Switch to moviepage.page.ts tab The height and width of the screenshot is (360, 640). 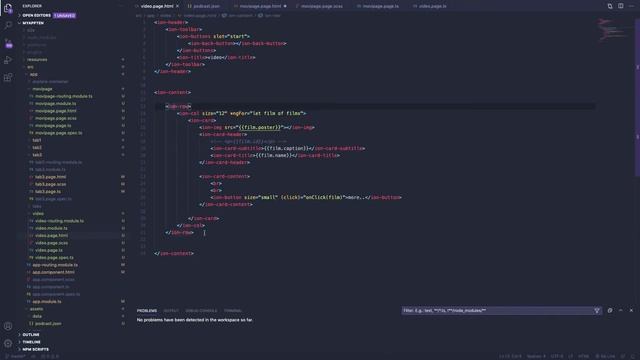click(380, 6)
